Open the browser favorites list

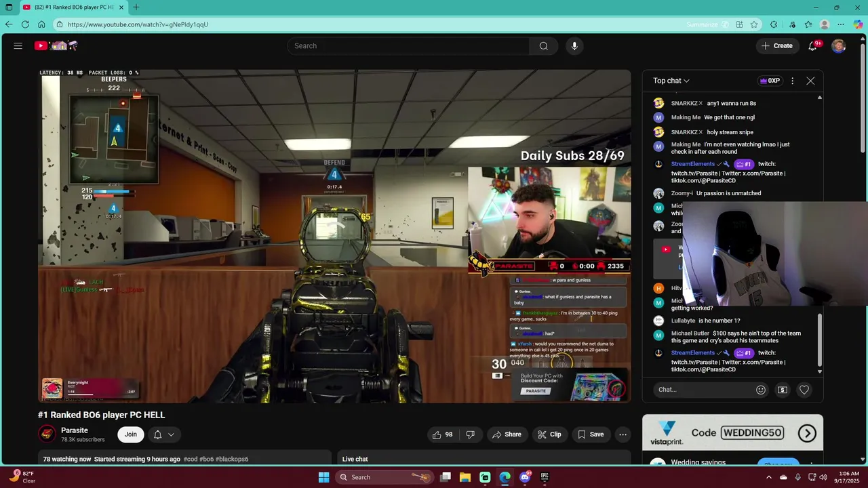tap(808, 24)
